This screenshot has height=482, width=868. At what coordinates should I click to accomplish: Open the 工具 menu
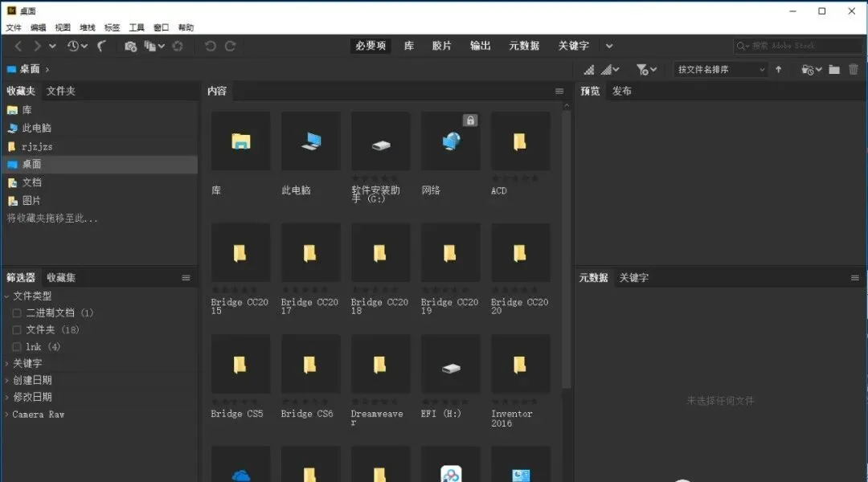pyautogui.click(x=137, y=27)
